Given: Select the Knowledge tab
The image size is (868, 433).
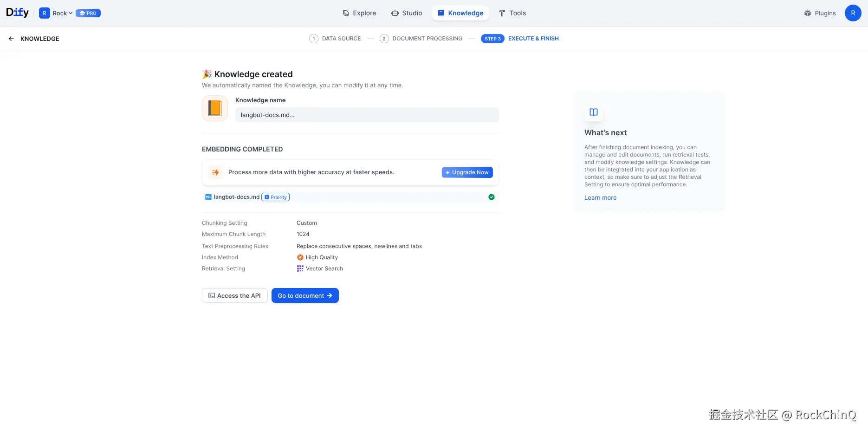Looking at the screenshot, I should 460,13.
